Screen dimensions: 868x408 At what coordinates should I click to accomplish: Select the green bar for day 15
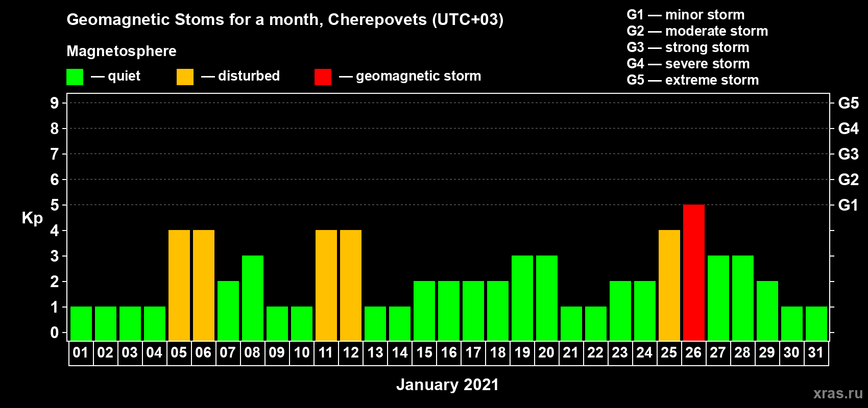[424, 311]
